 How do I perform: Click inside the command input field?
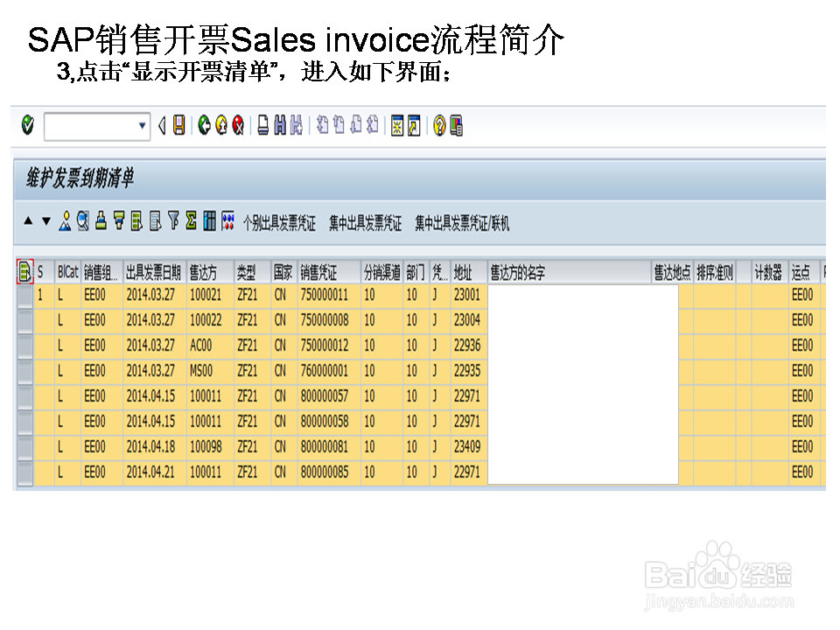click(90, 126)
